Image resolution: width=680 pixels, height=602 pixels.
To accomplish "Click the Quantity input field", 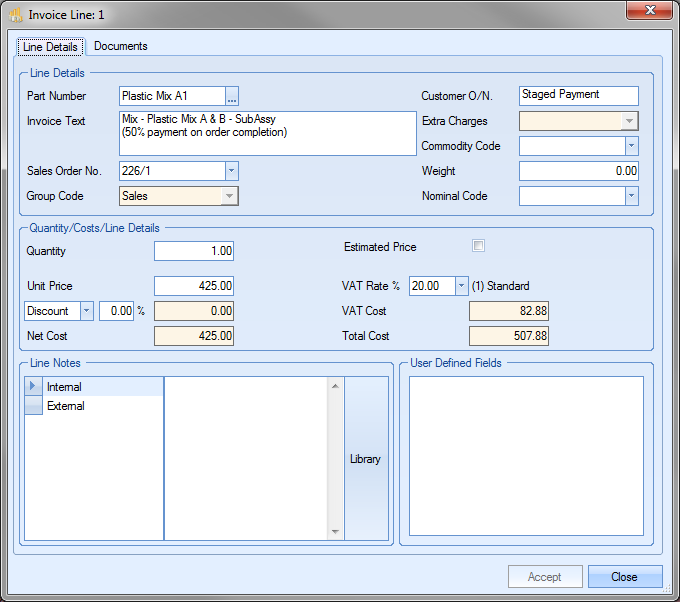I will [x=194, y=250].
